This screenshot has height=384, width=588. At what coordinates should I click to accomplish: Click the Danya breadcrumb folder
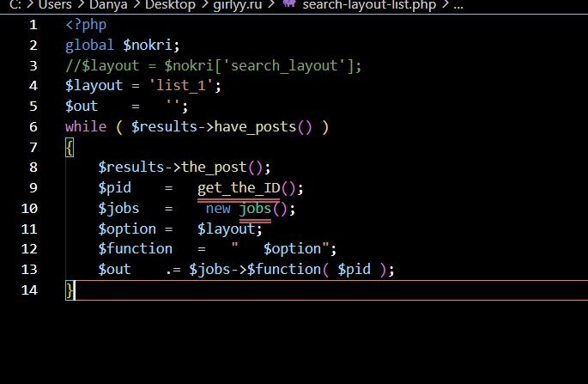(x=108, y=5)
